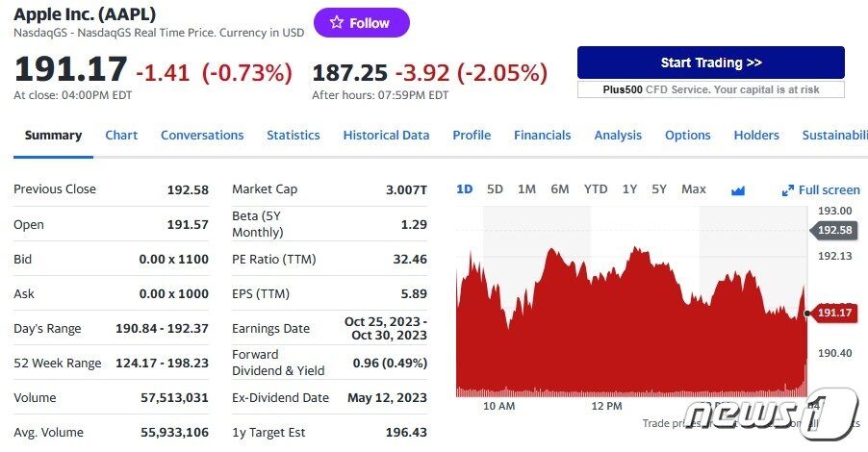The image size is (868, 452).
Task: Show the Max chart range
Action: click(694, 189)
